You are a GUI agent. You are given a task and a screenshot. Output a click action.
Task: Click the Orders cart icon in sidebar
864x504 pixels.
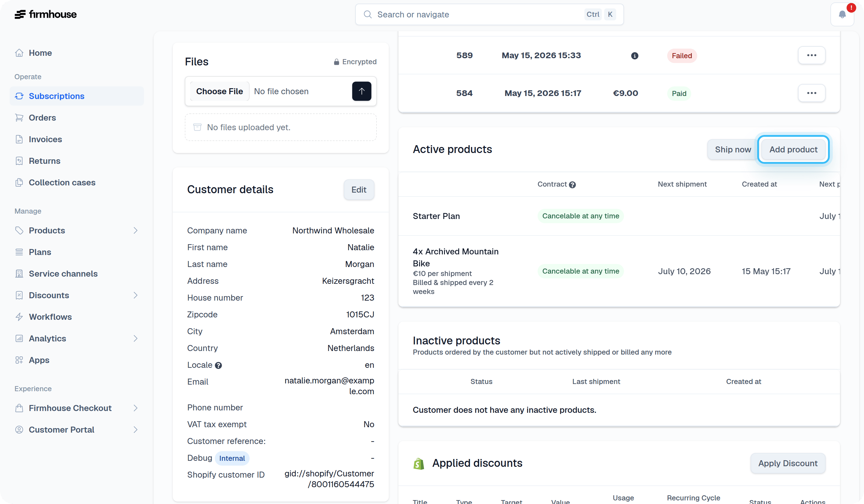19,118
